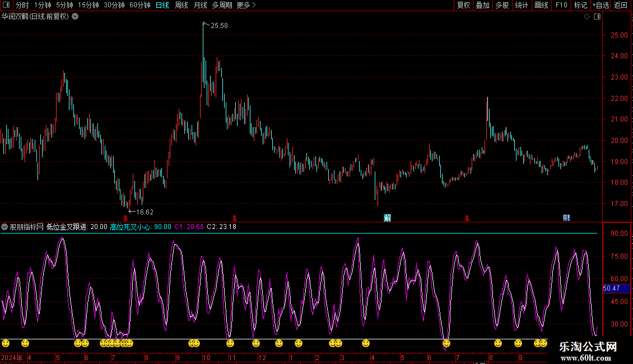Switch to 周线 weekly chart
633x364 pixels.
point(181,5)
